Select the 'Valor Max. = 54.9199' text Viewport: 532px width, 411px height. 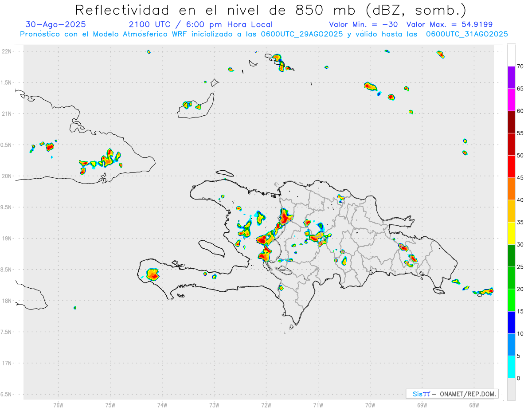(450, 24)
